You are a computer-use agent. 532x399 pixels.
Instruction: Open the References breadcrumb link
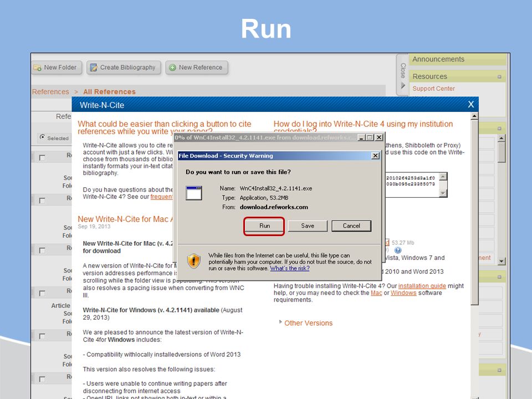click(x=50, y=91)
